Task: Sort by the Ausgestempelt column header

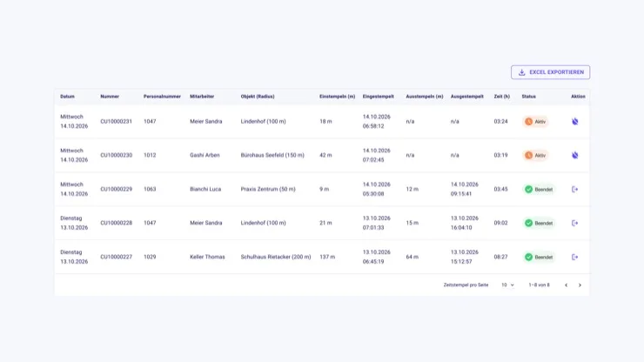Action: (467, 97)
